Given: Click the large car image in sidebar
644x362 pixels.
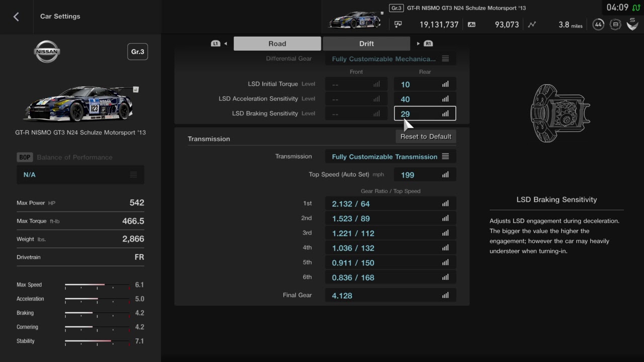Looking at the screenshot, I should 80,104.
